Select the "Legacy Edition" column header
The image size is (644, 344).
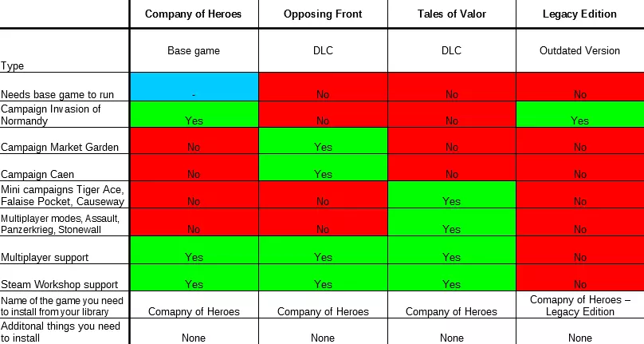tap(579, 14)
